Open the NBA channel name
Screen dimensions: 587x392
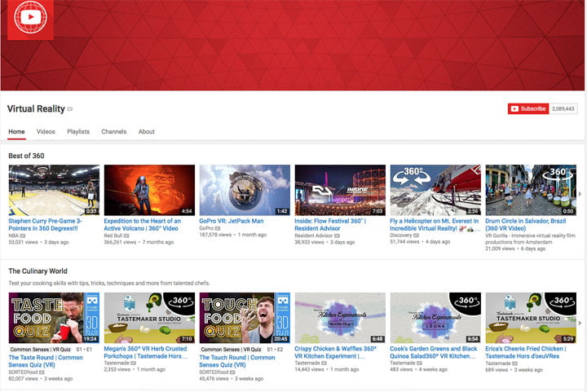coord(14,236)
